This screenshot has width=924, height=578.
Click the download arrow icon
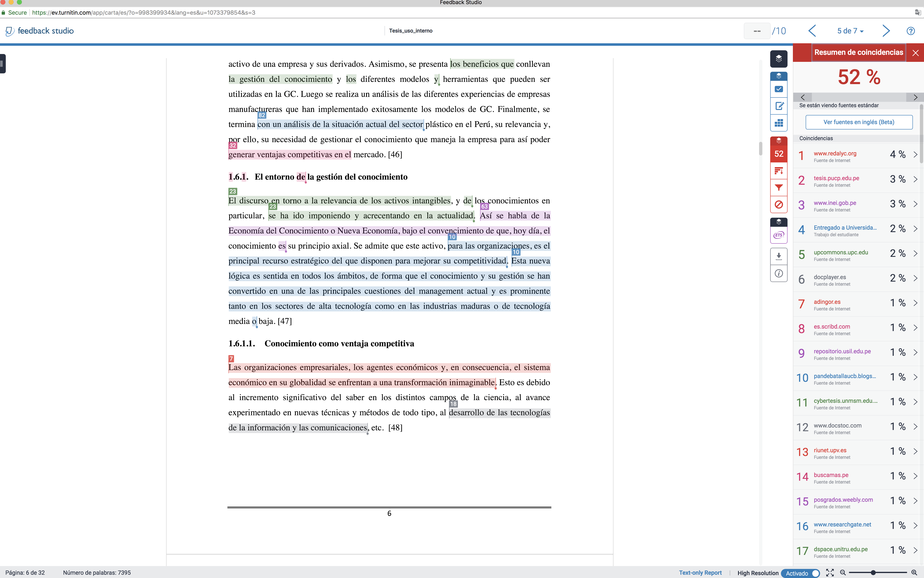778,256
